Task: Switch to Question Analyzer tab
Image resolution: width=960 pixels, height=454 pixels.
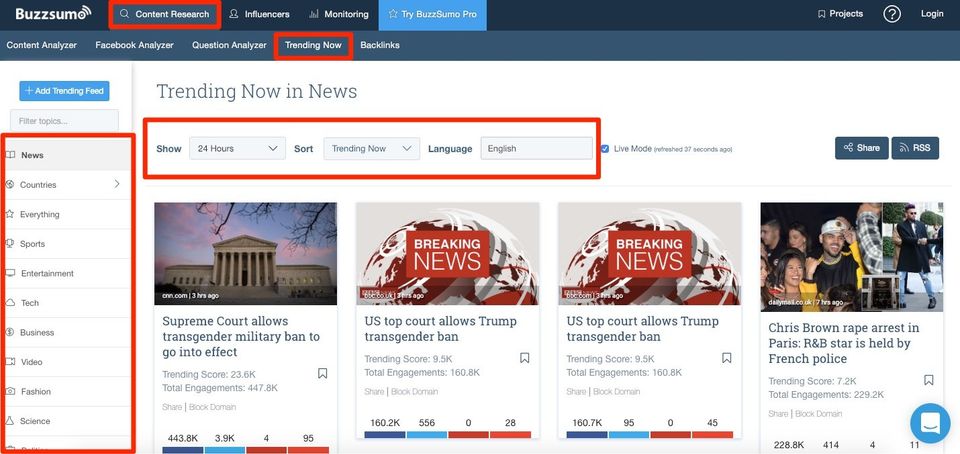Action: (230, 45)
